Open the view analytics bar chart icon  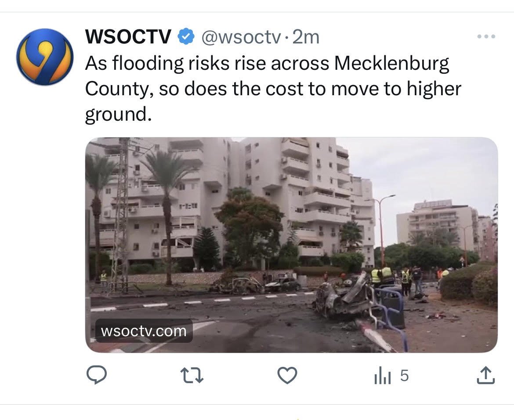tap(382, 376)
